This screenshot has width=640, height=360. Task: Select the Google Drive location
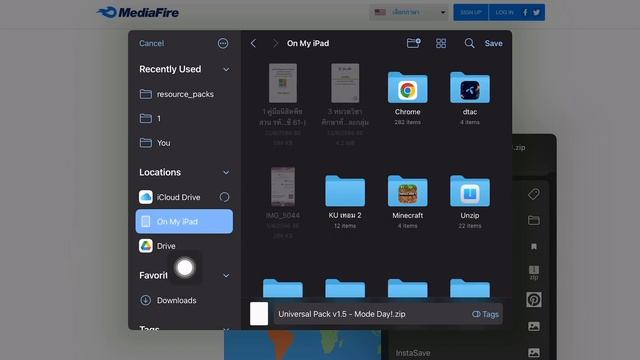[184, 246]
